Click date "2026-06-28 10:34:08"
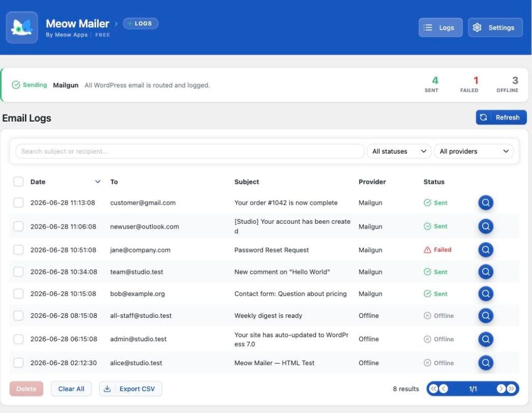532x413 pixels. (x=64, y=272)
